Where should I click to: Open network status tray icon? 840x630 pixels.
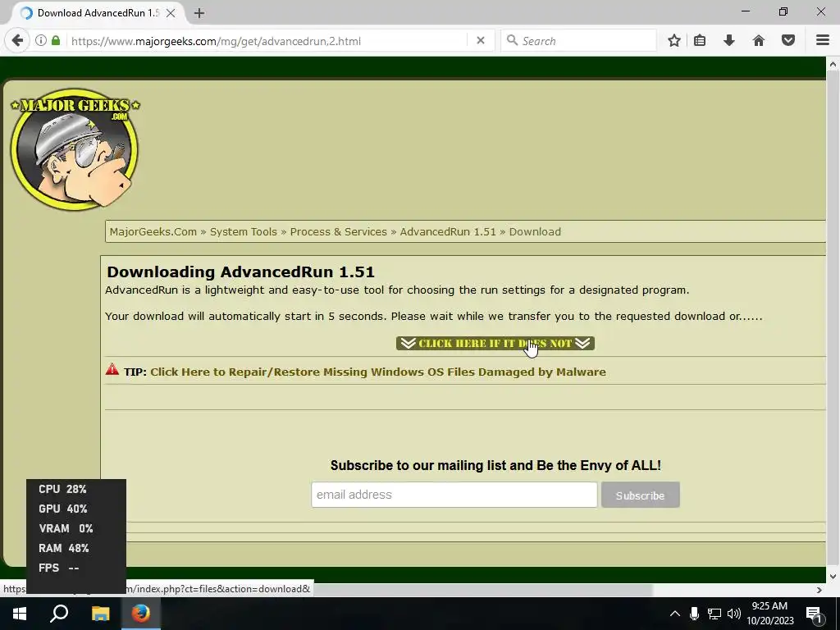point(714,614)
